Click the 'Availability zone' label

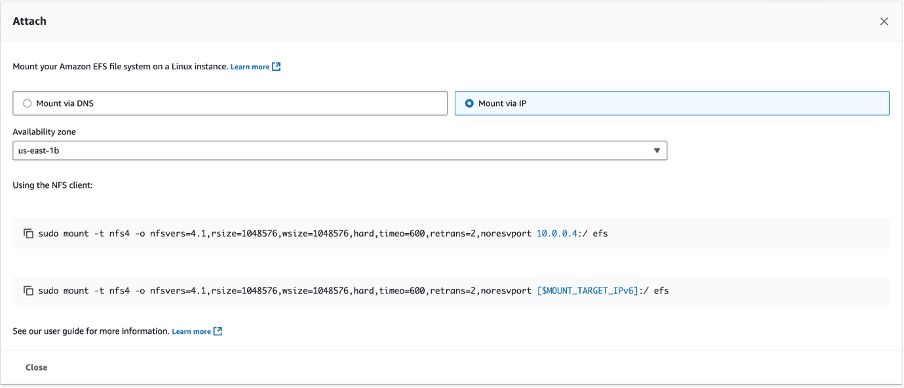pyautogui.click(x=44, y=131)
